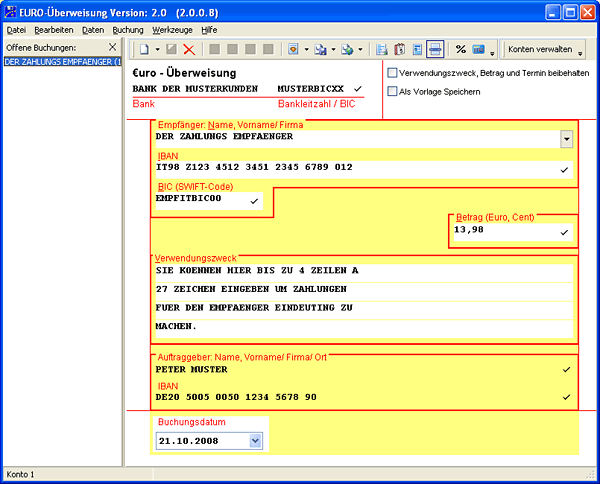Click Konto 1 in status bar
The image size is (600, 484).
point(20,474)
